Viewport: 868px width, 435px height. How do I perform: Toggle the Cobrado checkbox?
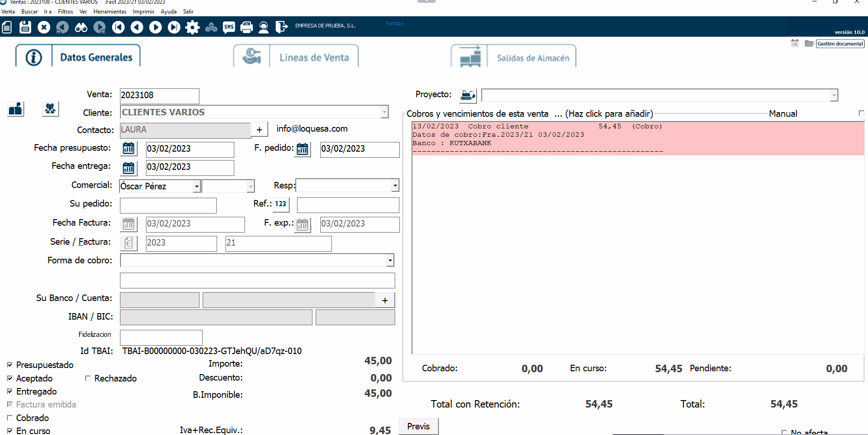10,418
